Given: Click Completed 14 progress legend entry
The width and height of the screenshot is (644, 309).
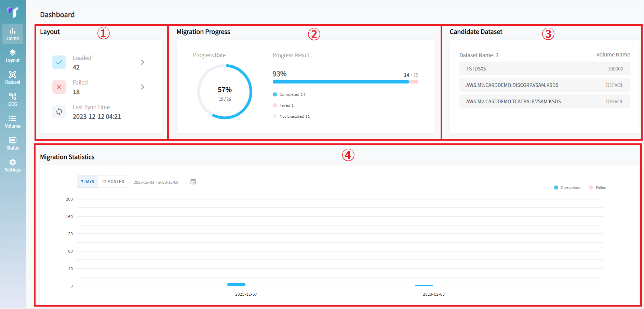Looking at the screenshot, I should [289, 94].
